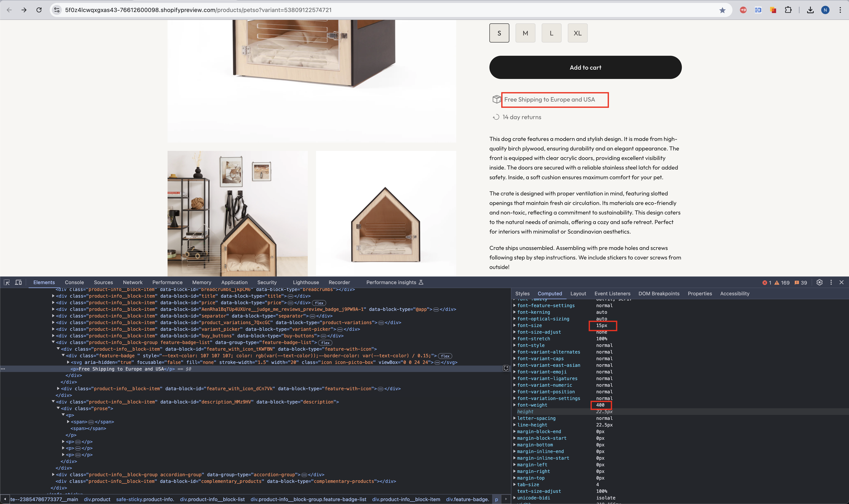Image resolution: width=849 pixels, height=504 pixels.
Task: Click the inspect element picker icon
Action: 6,282
